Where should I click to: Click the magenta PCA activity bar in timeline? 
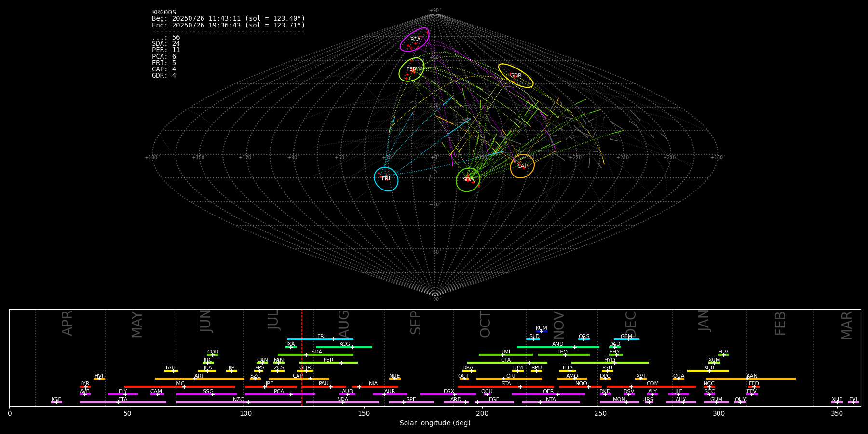280,394
